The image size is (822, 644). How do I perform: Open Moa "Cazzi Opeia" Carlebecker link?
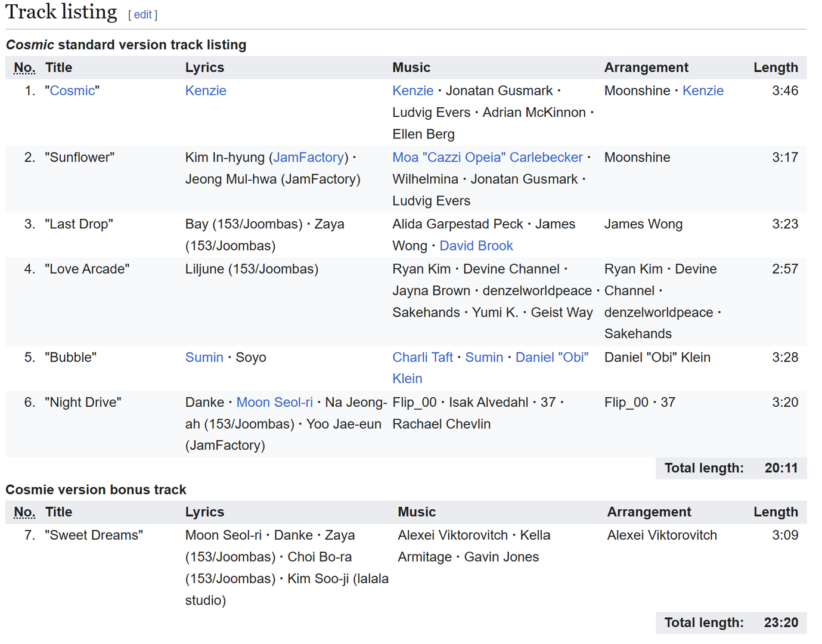[487, 157]
